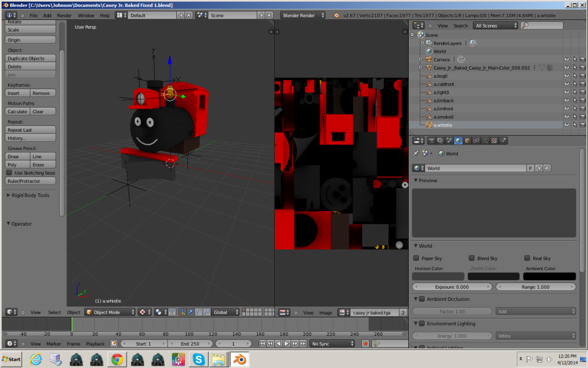Open Image menu in UV editor

326,312
